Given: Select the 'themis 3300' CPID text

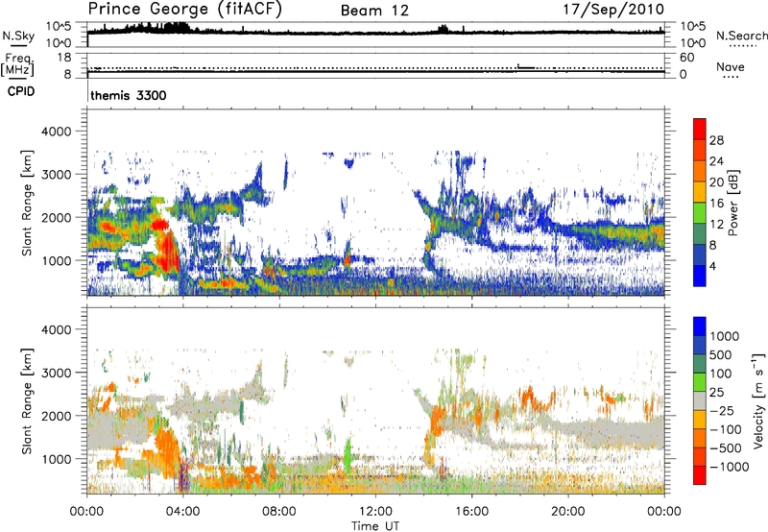Looking at the screenshot, I should pos(129,95).
